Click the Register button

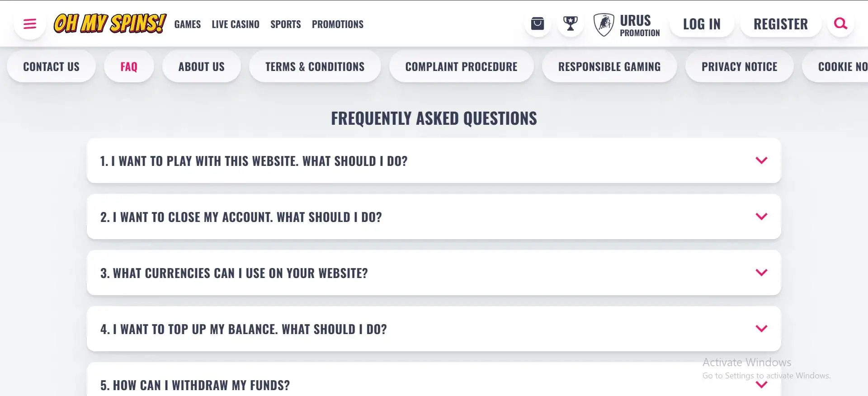click(x=781, y=24)
